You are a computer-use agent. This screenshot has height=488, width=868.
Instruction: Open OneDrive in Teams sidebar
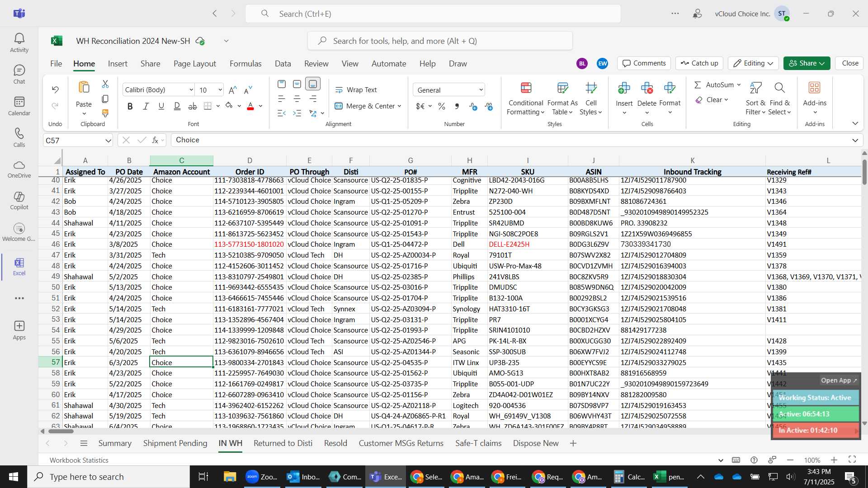click(x=19, y=169)
